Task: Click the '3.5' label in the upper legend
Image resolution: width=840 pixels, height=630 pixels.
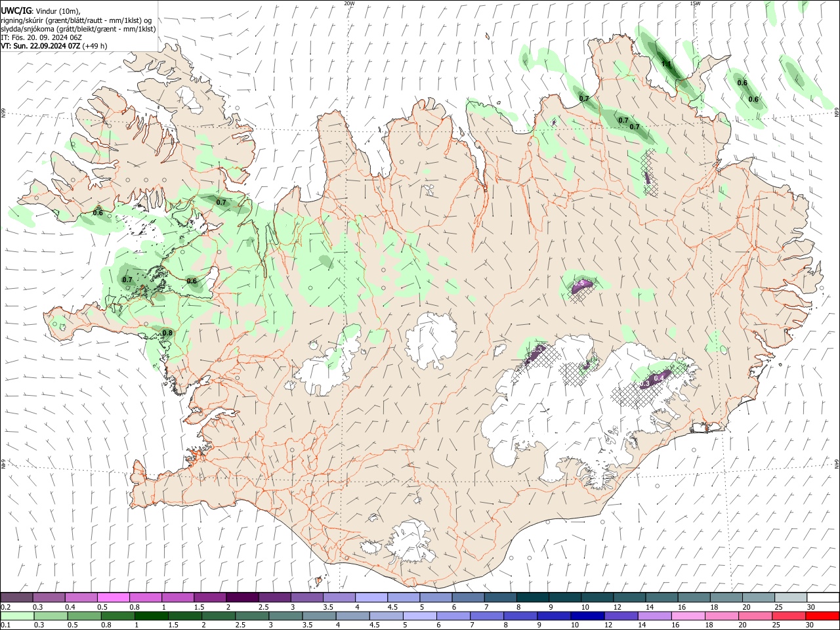Action: pos(328,607)
